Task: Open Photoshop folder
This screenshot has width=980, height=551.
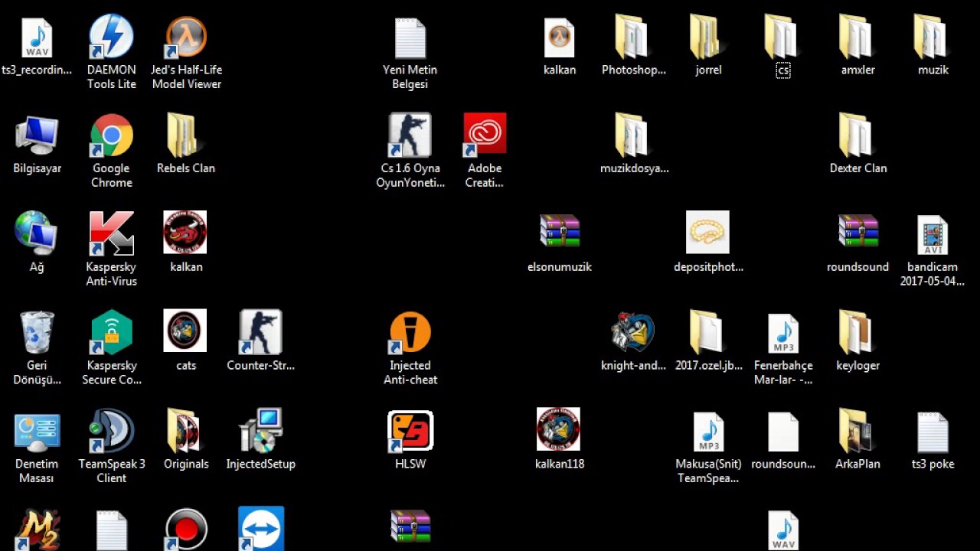Action: click(x=632, y=37)
